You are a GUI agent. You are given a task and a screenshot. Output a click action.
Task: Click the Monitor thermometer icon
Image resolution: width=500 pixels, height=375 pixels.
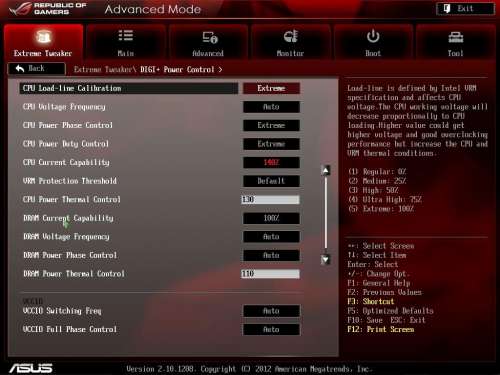click(291, 36)
